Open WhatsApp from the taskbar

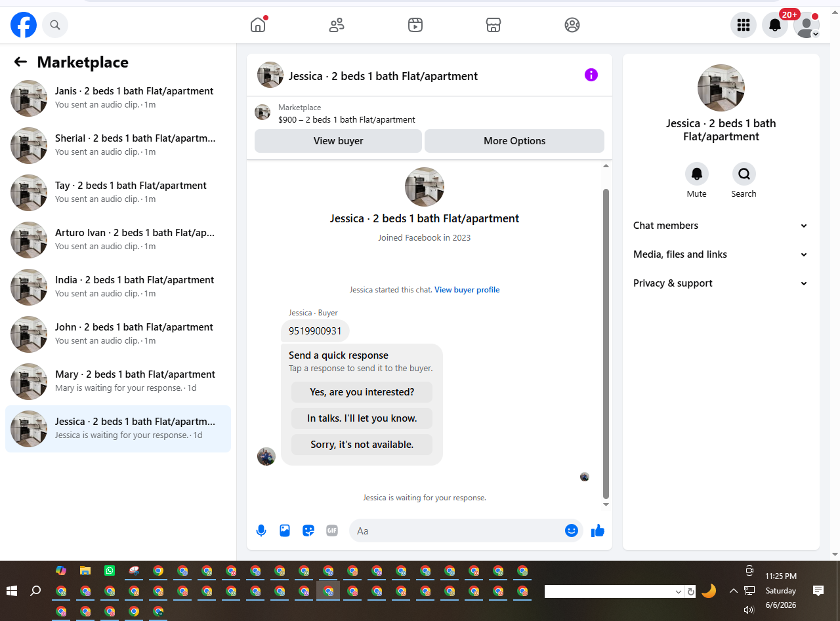[110, 571]
